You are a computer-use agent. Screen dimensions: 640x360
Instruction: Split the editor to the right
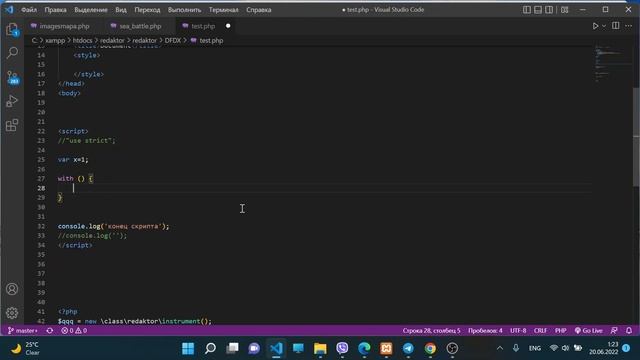pyautogui.click(x=616, y=26)
